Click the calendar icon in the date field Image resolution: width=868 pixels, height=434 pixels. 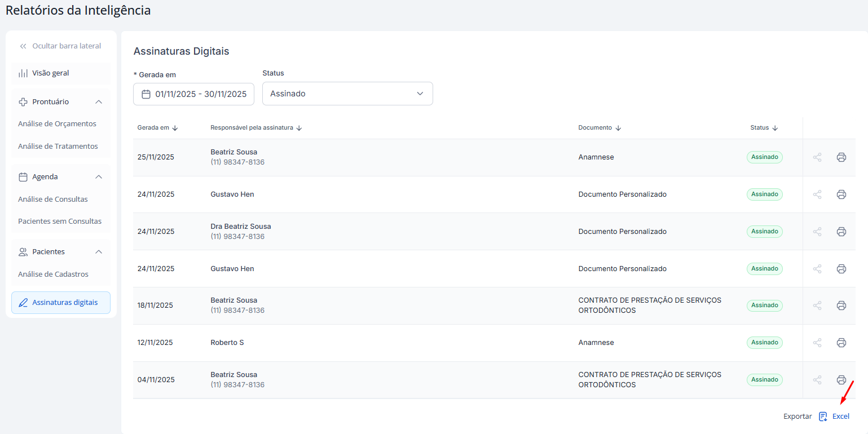pos(146,94)
